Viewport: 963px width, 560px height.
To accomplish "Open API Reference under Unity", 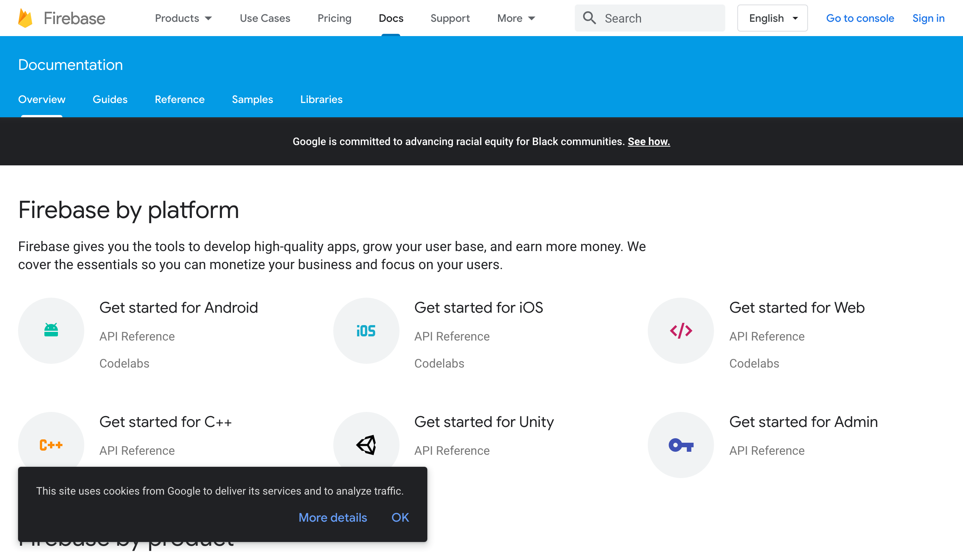I will 452,451.
